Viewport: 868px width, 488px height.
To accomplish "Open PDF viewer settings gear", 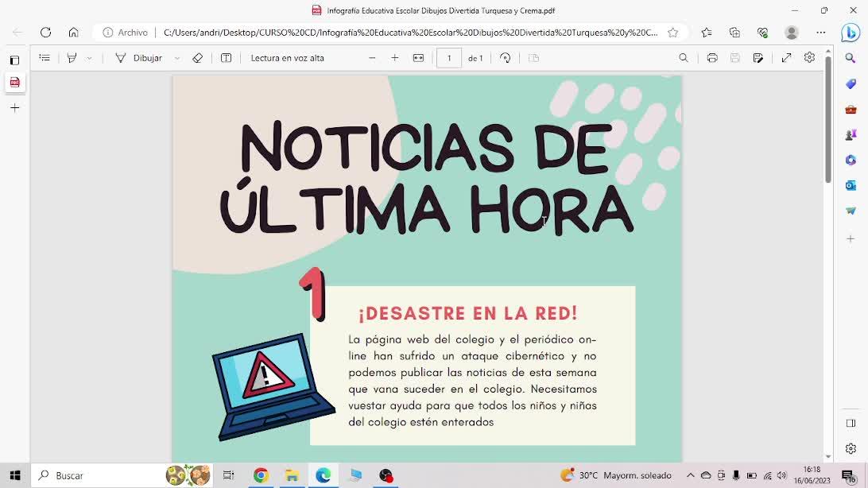I will point(809,57).
